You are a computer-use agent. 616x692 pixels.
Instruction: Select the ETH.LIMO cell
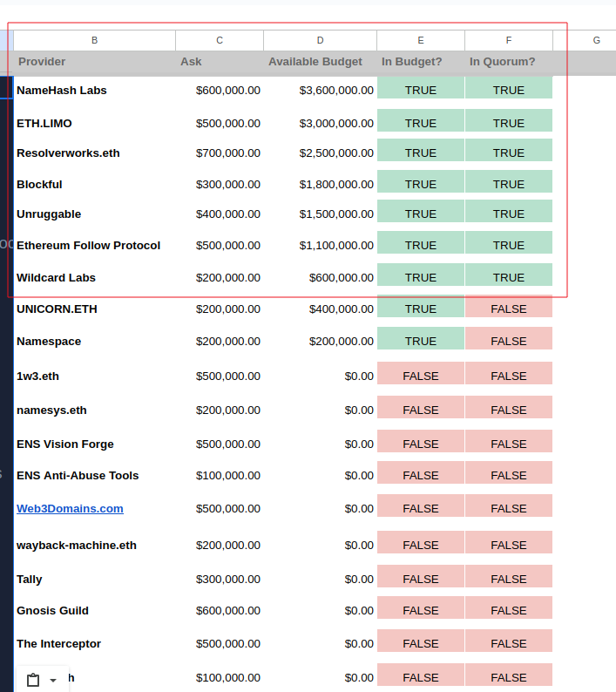click(44, 123)
